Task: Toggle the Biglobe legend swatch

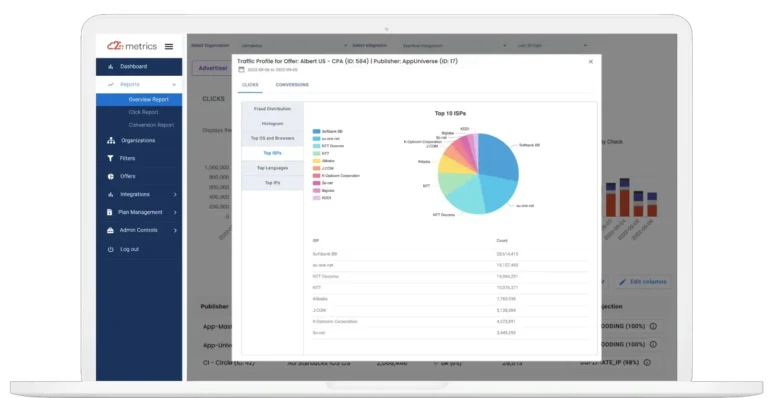Action: point(316,190)
